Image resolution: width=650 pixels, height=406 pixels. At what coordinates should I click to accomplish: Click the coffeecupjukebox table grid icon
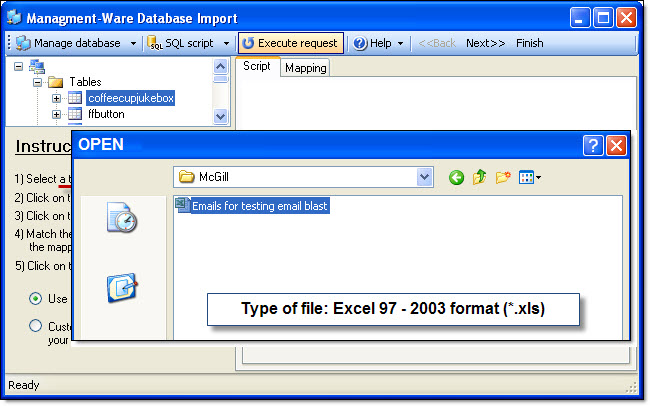(75, 98)
